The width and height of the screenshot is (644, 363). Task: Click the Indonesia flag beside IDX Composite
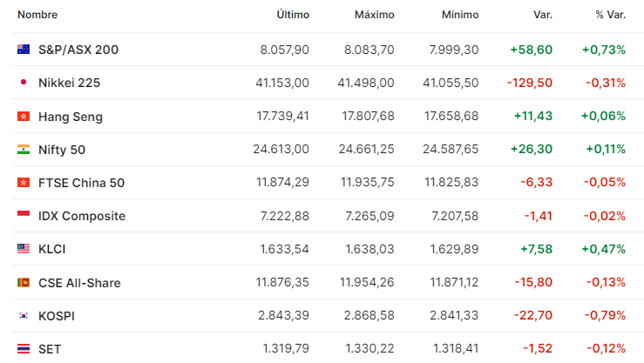click(24, 213)
